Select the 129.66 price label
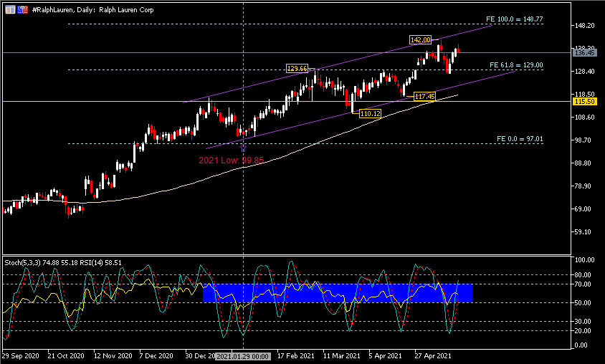The height and width of the screenshot is (364, 605). (297, 69)
